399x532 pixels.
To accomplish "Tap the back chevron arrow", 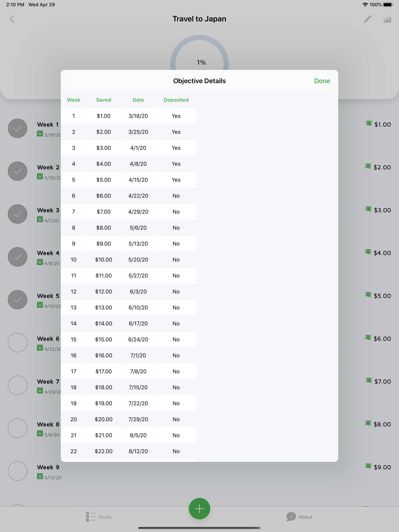I will coord(12,19).
